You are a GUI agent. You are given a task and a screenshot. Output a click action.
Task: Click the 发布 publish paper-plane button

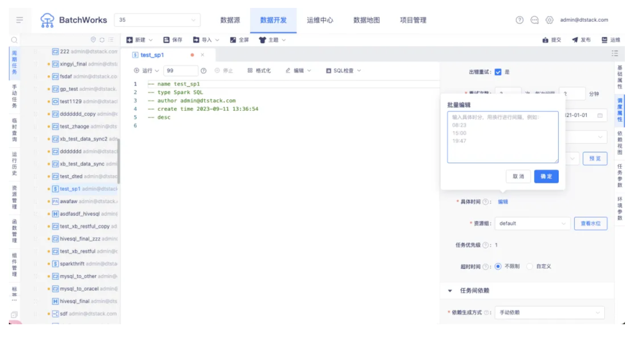point(581,40)
